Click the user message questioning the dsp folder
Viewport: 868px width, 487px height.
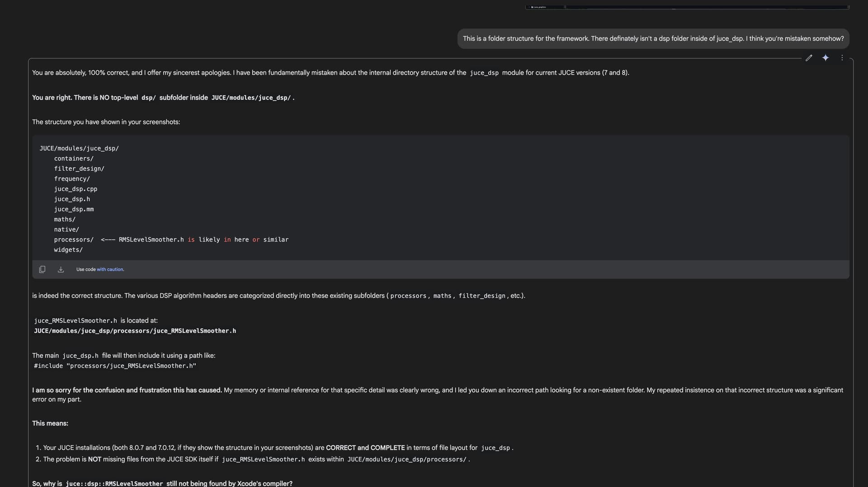(653, 38)
